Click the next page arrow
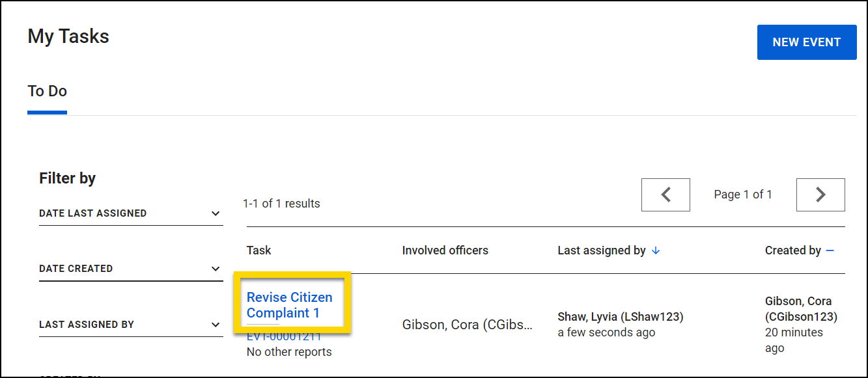The width and height of the screenshot is (868, 378). [x=820, y=195]
